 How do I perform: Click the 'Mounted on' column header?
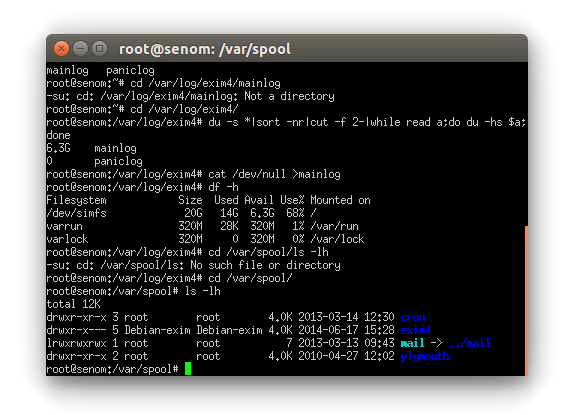click(x=340, y=200)
